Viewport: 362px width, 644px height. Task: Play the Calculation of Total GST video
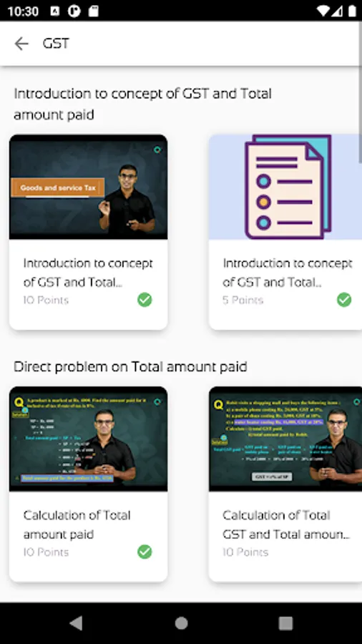point(285,439)
